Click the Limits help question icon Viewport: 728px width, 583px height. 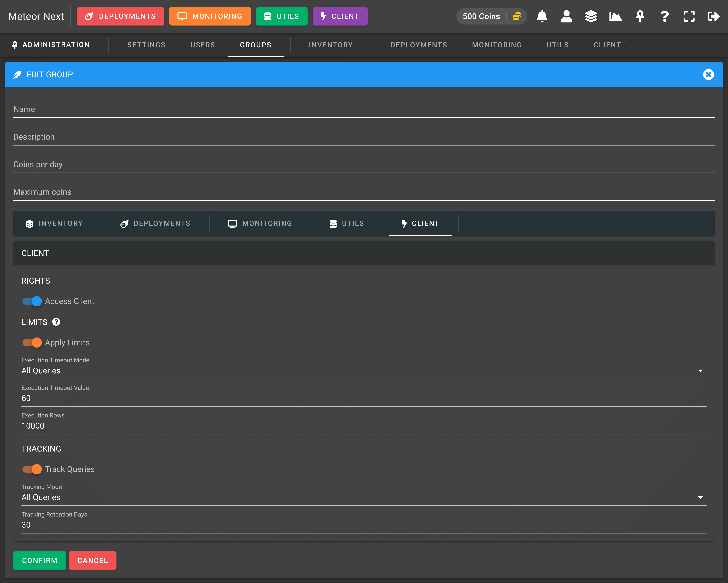(x=56, y=322)
